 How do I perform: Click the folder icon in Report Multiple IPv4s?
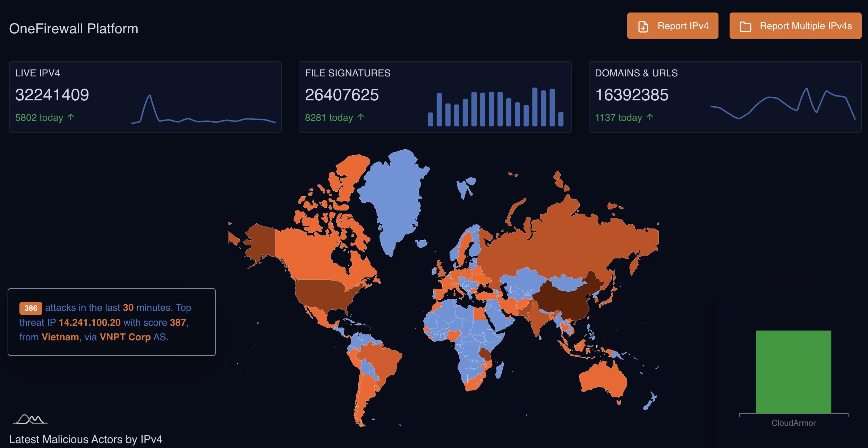click(x=745, y=27)
